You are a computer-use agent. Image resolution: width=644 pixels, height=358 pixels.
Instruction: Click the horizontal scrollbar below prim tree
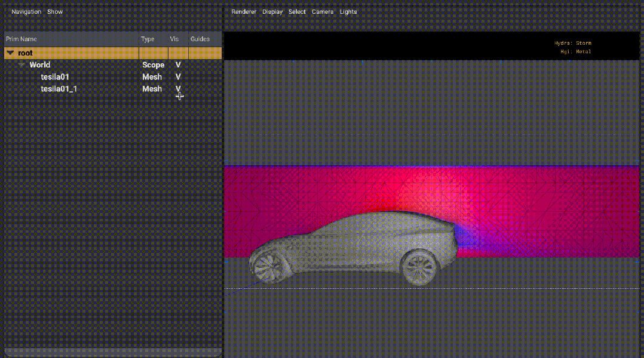click(x=112, y=351)
